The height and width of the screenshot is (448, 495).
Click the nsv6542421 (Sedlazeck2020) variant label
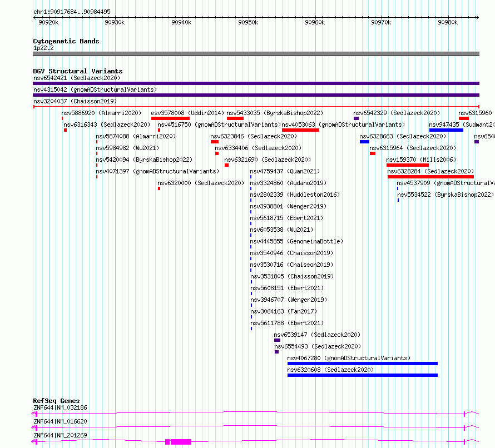[77, 78]
